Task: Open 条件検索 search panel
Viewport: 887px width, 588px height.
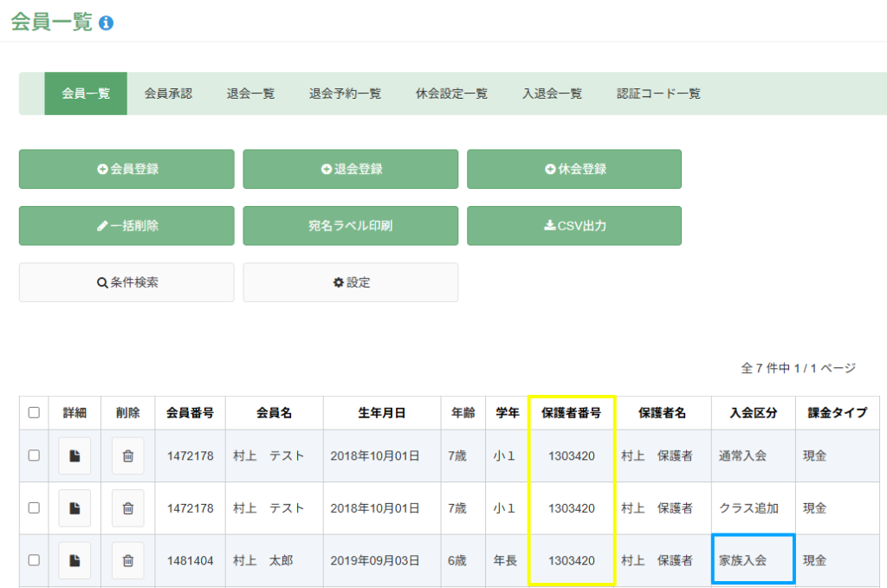Action: (126, 282)
